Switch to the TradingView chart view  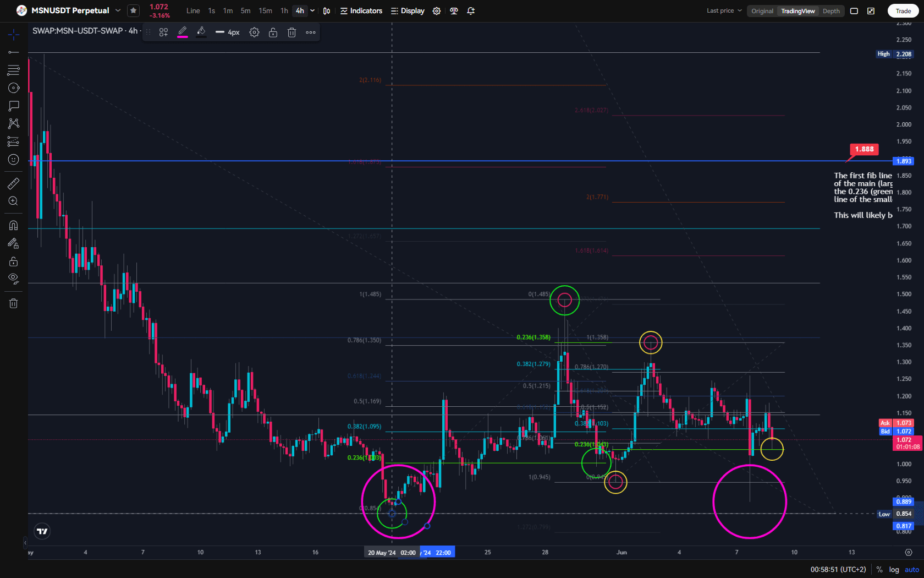point(798,11)
